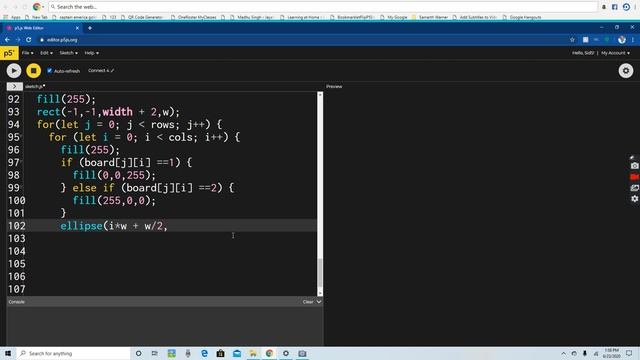This screenshot has height=360, width=640.
Task: Click the editor scrollbar up arrow
Action: [320, 95]
